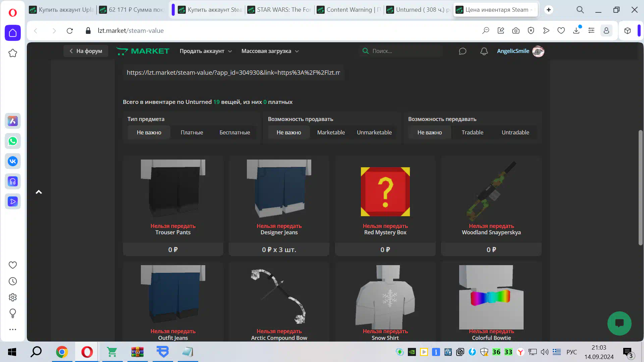Open Chrome from the taskbar
This screenshot has height=362, width=644.
point(62,352)
